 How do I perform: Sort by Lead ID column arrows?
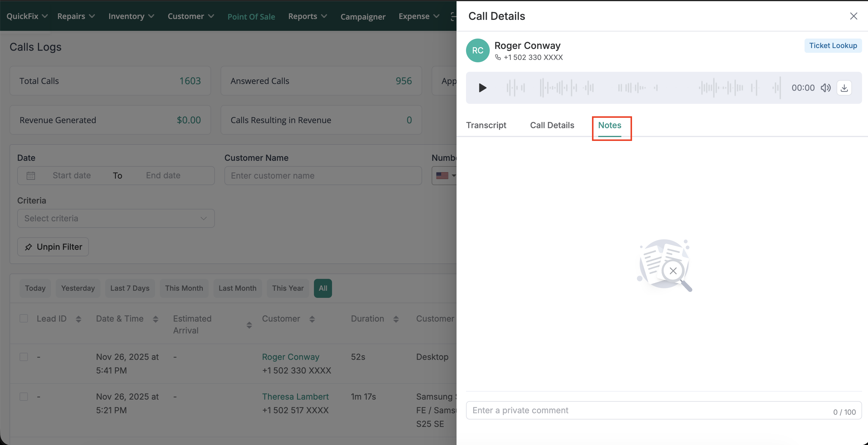tap(79, 319)
